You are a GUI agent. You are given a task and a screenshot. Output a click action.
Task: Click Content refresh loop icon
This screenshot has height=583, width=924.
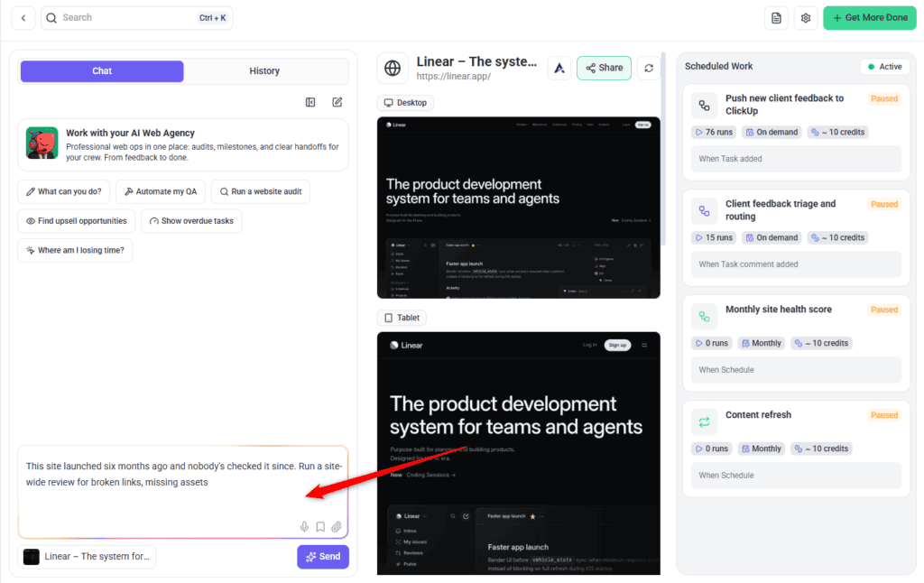point(704,422)
